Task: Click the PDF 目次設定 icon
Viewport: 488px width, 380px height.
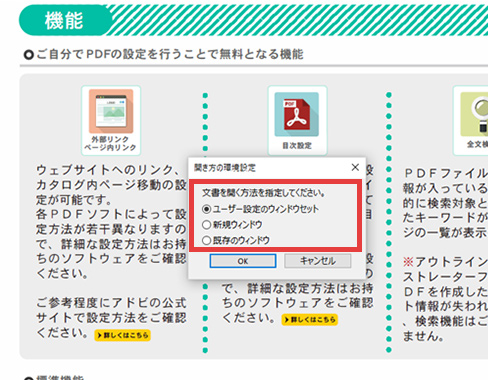Action: click(297, 120)
